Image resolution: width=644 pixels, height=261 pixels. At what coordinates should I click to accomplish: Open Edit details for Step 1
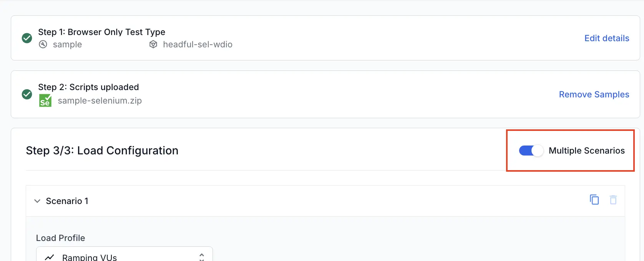pyautogui.click(x=606, y=38)
